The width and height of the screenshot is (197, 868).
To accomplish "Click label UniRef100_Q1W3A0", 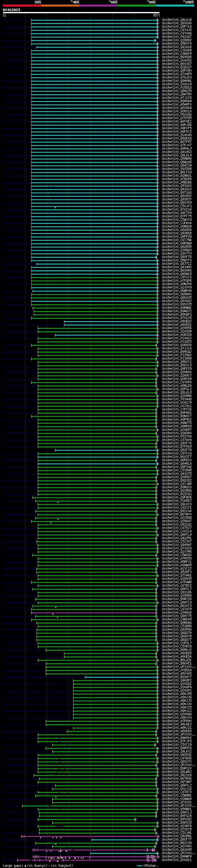I will [177, 433].
